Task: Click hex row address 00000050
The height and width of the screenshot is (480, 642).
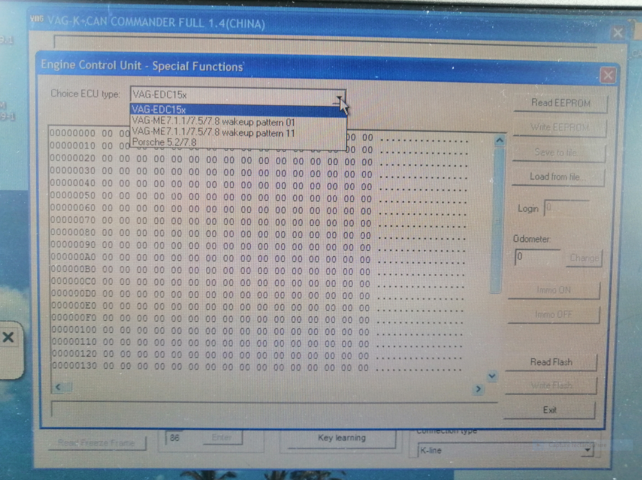Action: point(72,195)
